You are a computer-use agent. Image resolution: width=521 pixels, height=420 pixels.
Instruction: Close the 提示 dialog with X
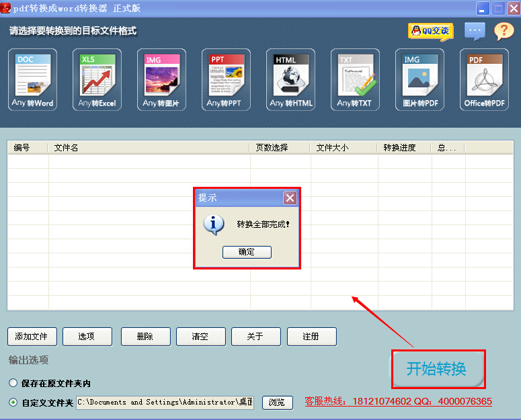(x=290, y=198)
